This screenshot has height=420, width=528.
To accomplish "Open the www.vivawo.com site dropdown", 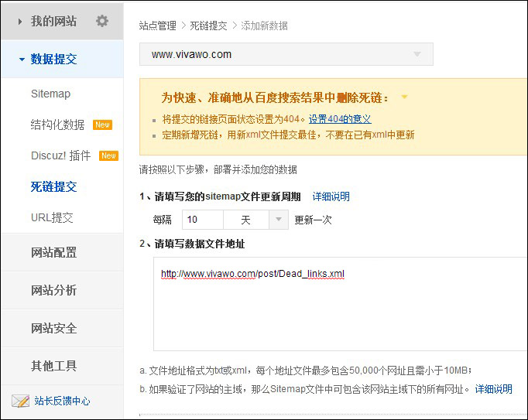I will (286, 54).
